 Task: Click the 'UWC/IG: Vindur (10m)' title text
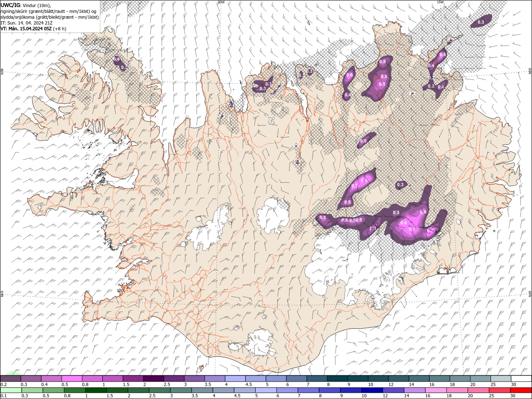25,5
